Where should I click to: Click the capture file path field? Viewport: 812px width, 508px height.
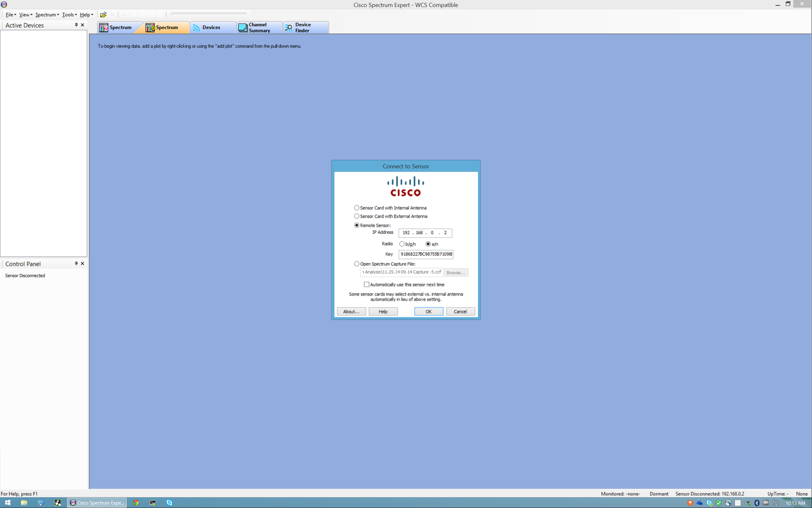[x=402, y=272]
